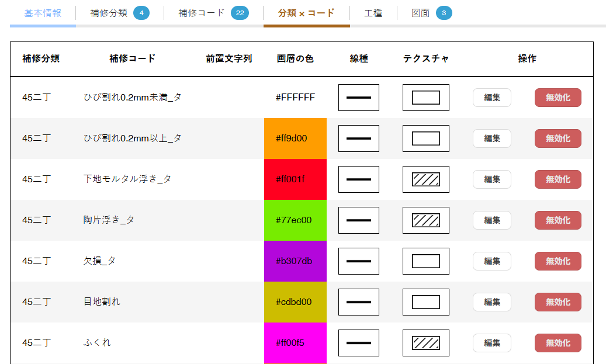Click hatched texture icon for 下地モルタル浮き_タ
Image resolution: width=606 pixels, height=364 pixels.
tap(425, 179)
